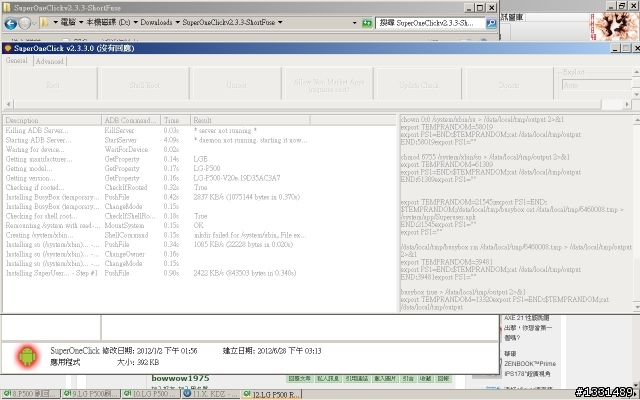The image size is (640, 400).
Task: Click 本機磁碟 (D:) in the breadcrumb
Action: [x=108, y=22]
